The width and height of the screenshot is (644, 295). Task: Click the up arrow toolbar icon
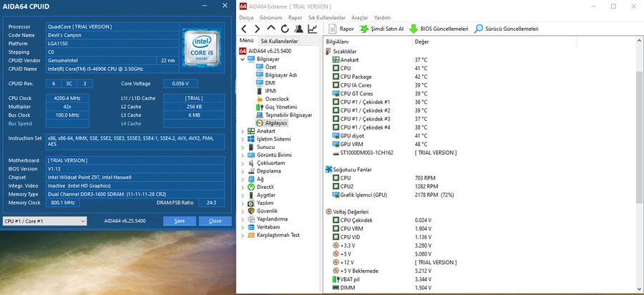(x=271, y=29)
